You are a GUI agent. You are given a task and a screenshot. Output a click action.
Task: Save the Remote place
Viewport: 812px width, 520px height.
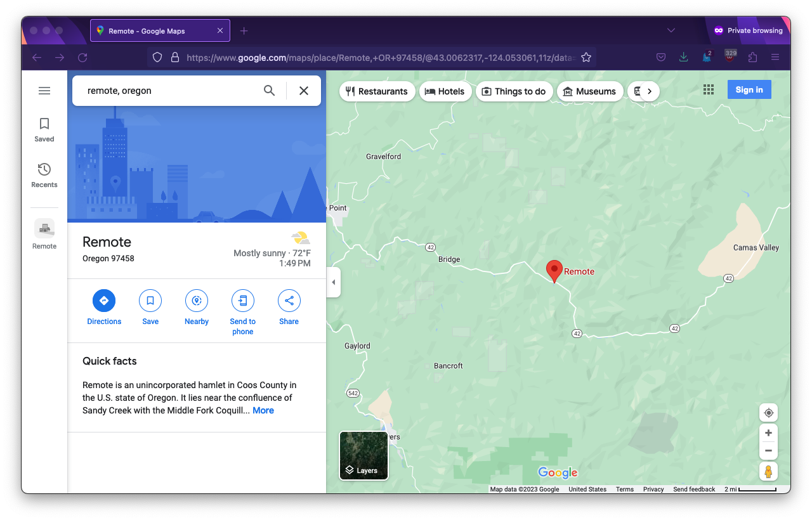click(150, 301)
